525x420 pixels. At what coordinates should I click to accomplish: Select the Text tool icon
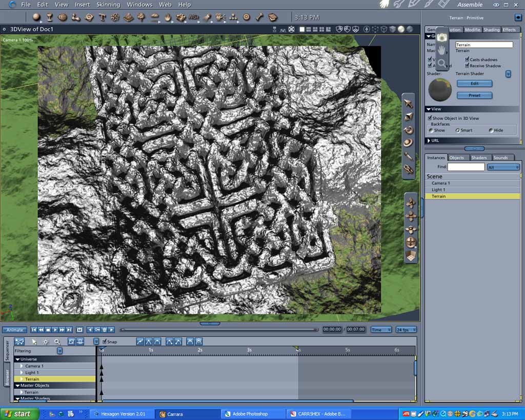coord(103,17)
